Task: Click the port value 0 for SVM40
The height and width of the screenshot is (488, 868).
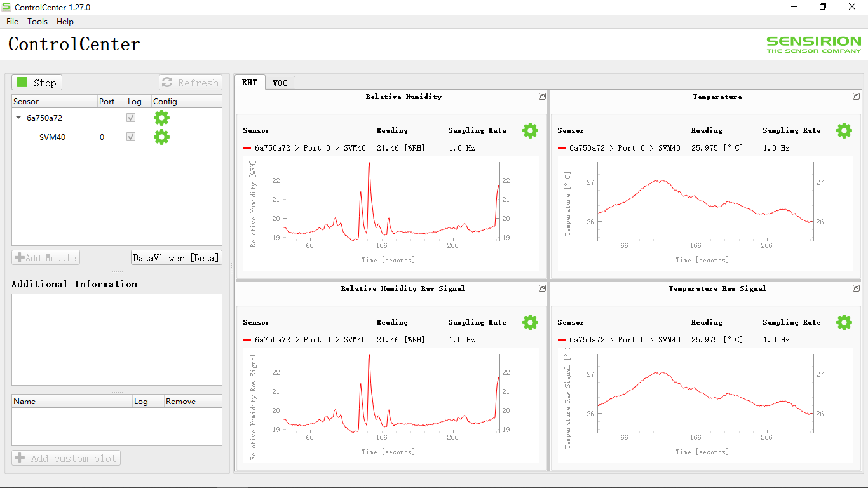Action: point(102,137)
